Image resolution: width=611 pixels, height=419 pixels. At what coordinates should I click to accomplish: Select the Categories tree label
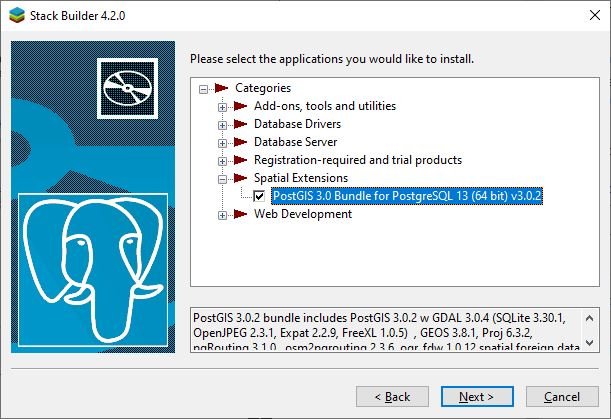click(263, 88)
